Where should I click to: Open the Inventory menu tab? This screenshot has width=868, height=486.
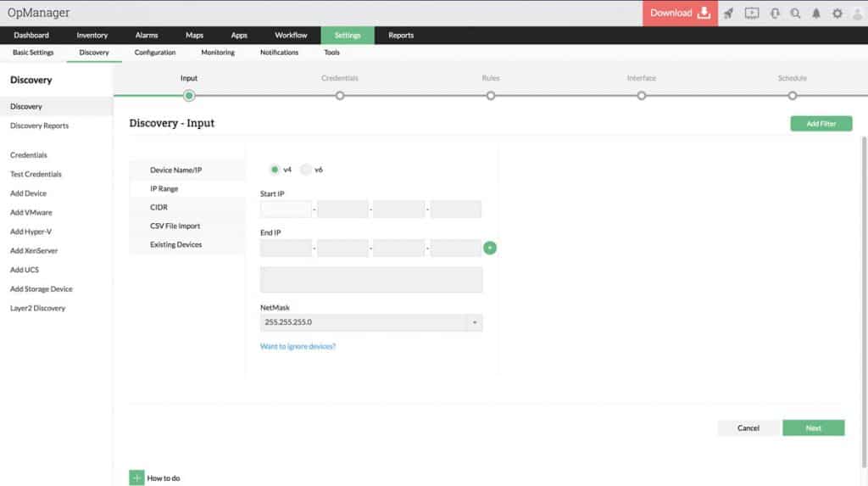(x=92, y=36)
